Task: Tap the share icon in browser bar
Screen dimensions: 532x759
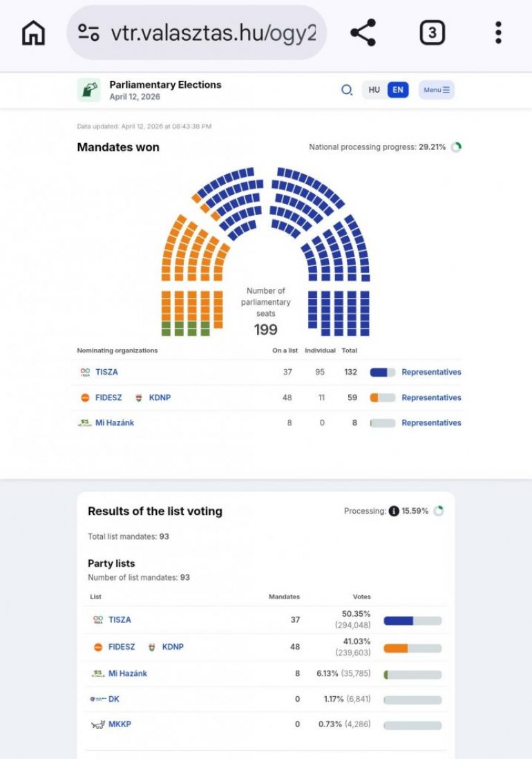Action: point(363,32)
